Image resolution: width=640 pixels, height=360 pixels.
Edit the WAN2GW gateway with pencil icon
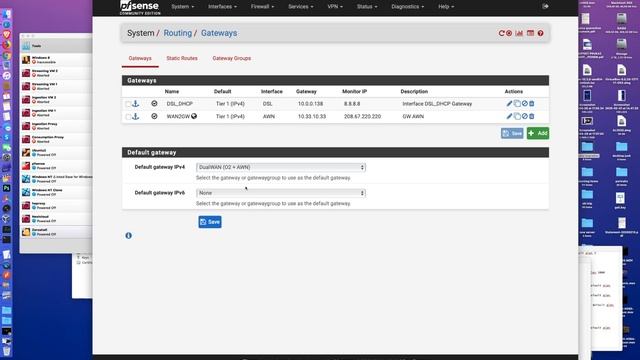point(509,116)
